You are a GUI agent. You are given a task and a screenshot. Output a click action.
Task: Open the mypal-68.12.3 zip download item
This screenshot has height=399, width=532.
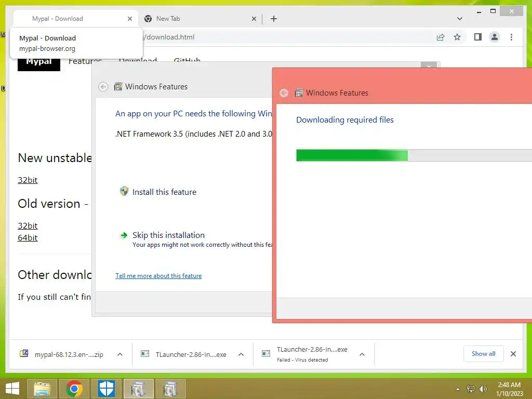[69, 354]
